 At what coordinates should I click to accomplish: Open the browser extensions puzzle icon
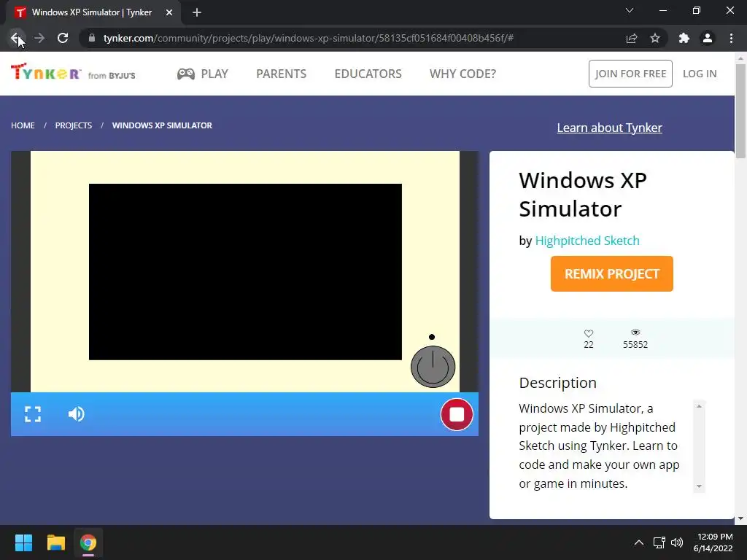click(684, 38)
